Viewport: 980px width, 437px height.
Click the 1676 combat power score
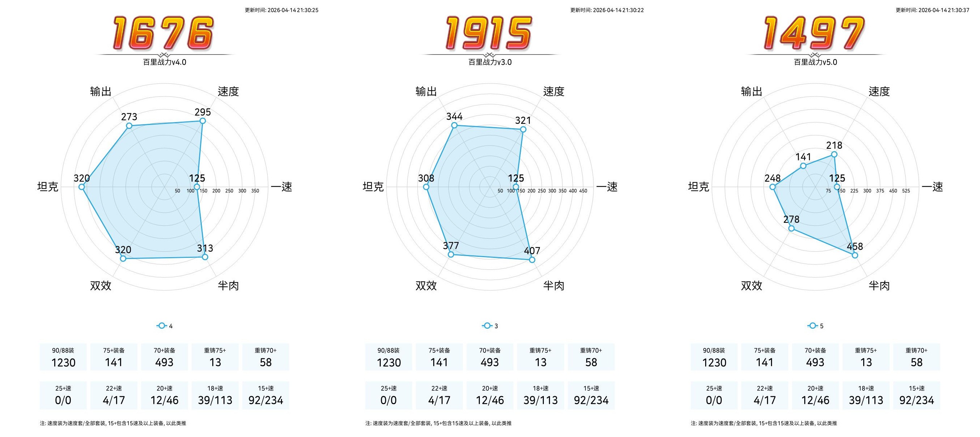click(163, 34)
